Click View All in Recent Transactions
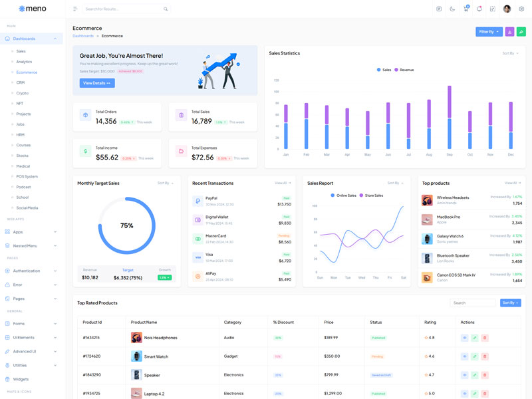The height and width of the screenshot is (399, 532). tap(283, 183)
